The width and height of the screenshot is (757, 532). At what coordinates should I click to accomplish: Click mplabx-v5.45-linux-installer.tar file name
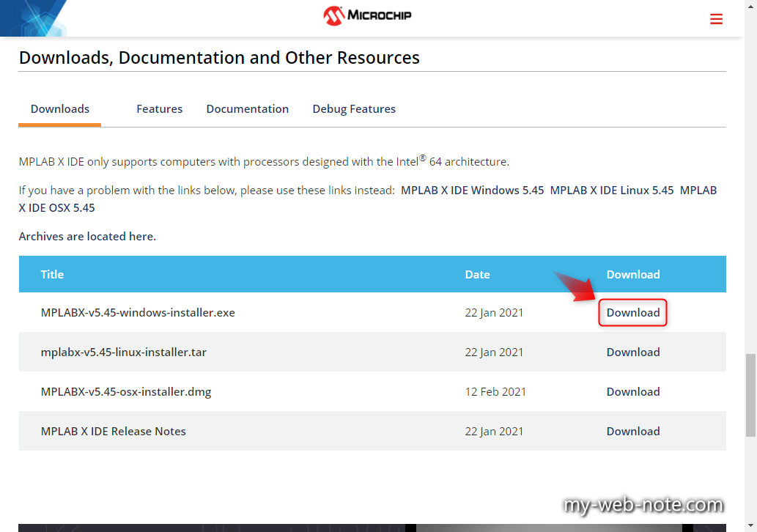[124, 352]
